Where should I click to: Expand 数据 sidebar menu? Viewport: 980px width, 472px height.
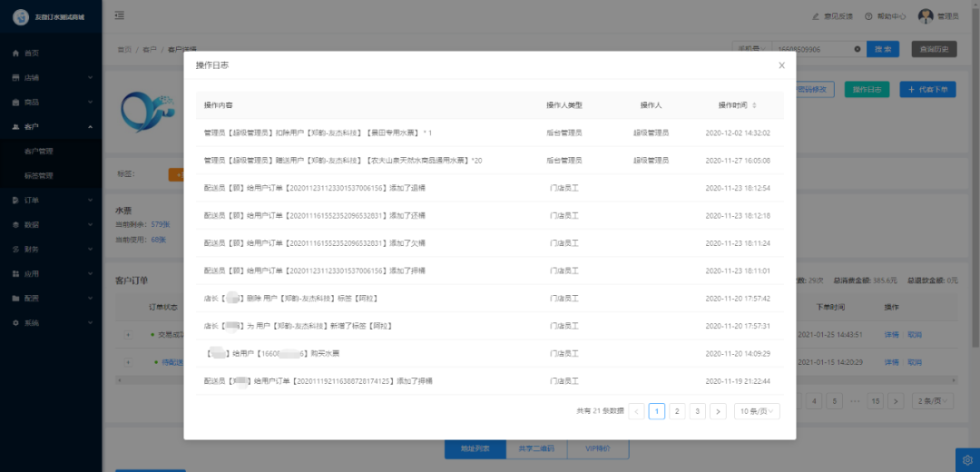[51, 224]
